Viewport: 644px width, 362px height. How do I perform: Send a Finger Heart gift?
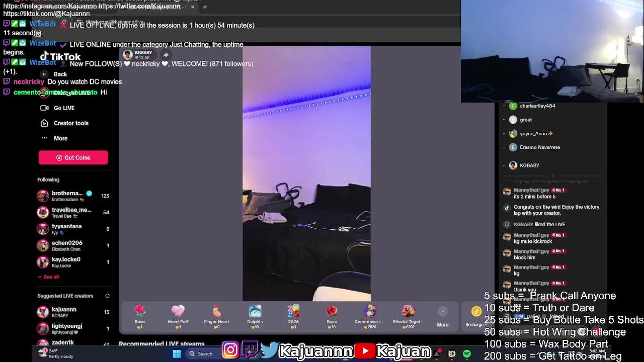(216, 317)
